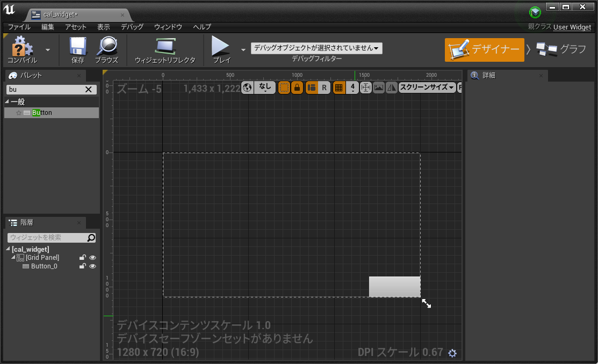Select the 階層 panel tab

[45, 223]
